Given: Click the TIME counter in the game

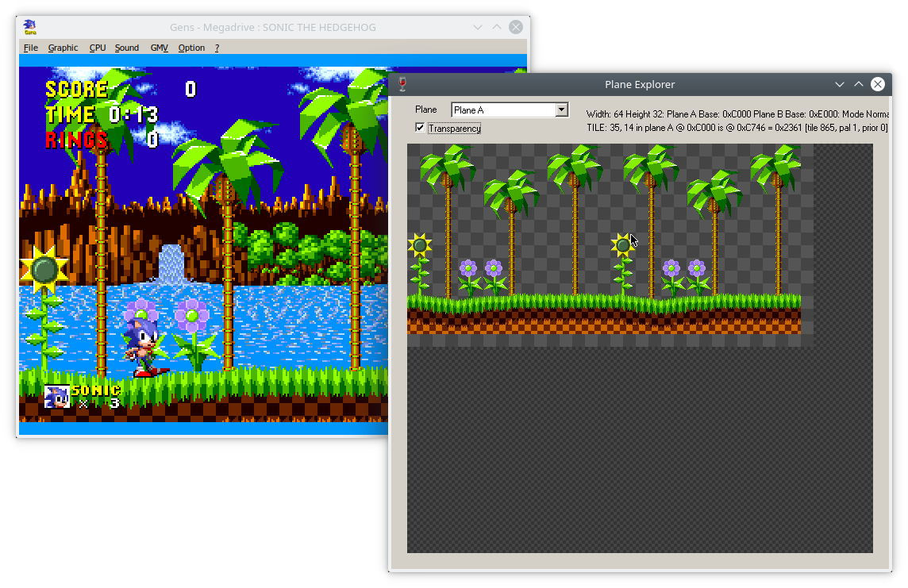Looking at the screenshot, I should tap(102, 114).
